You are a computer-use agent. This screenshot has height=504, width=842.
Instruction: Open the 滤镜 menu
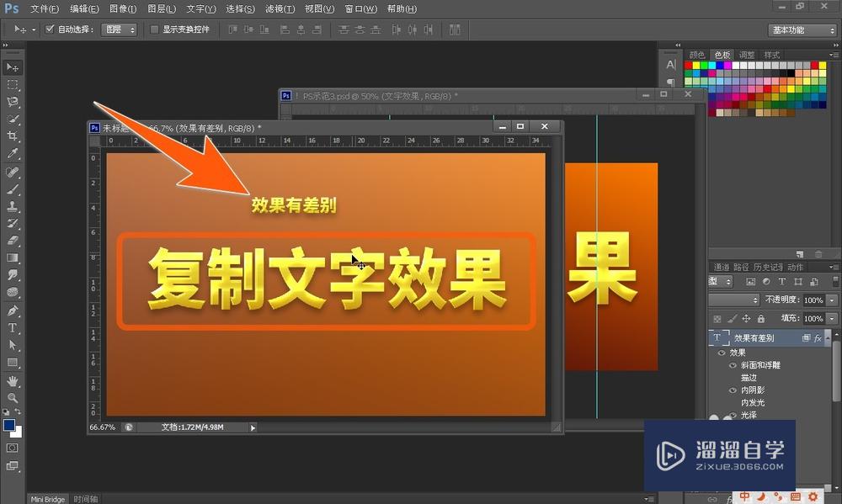[280, 9]
